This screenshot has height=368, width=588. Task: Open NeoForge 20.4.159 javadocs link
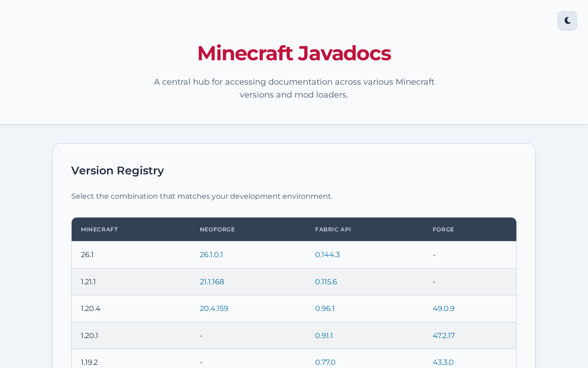[x=214, y=308]
